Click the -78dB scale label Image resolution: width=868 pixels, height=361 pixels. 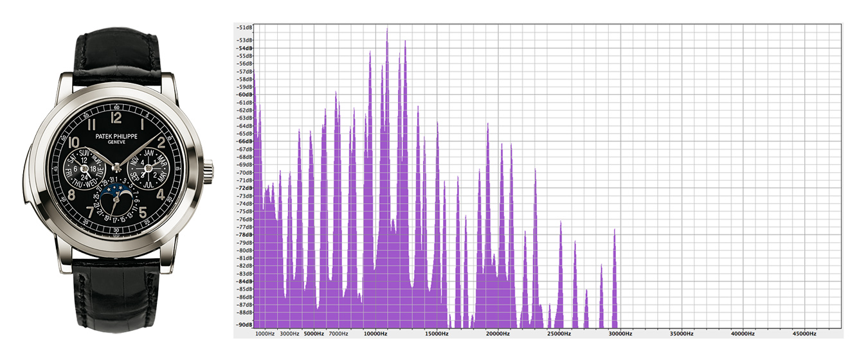(x=244, y=234)
